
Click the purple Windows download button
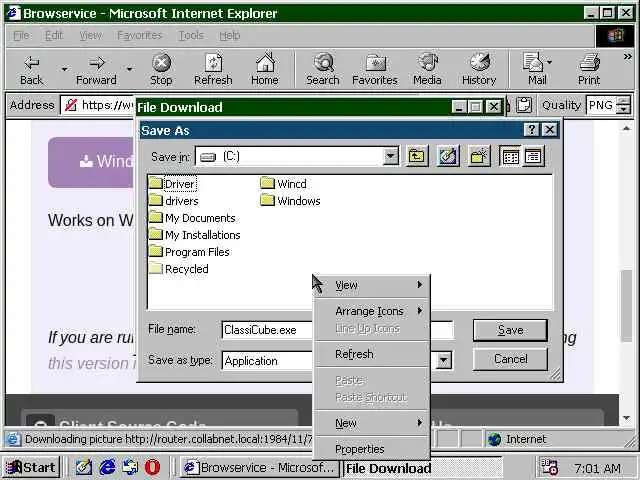pos(91,162)
